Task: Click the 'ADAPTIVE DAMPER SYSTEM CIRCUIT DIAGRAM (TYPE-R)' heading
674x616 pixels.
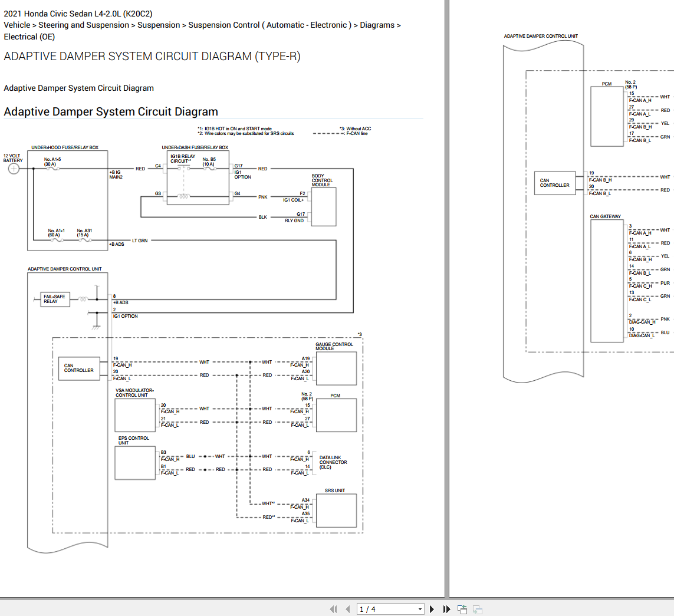Action: pyautogui.click(x=152, y=56)
